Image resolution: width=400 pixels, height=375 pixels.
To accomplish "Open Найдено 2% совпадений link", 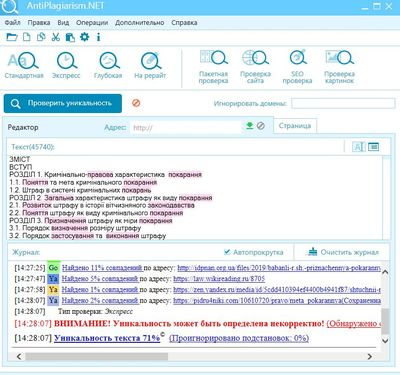I will [100, 301].
